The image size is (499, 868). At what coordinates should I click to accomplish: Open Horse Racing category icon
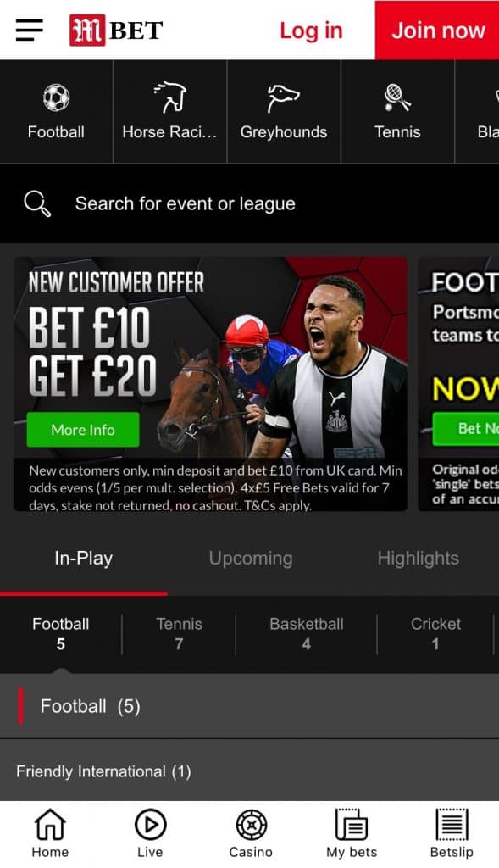click(169, 97)
